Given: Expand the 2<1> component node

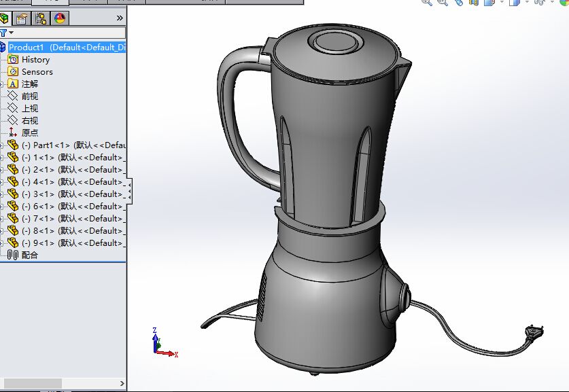Looking at the screenshot, I should click(2, 170).
